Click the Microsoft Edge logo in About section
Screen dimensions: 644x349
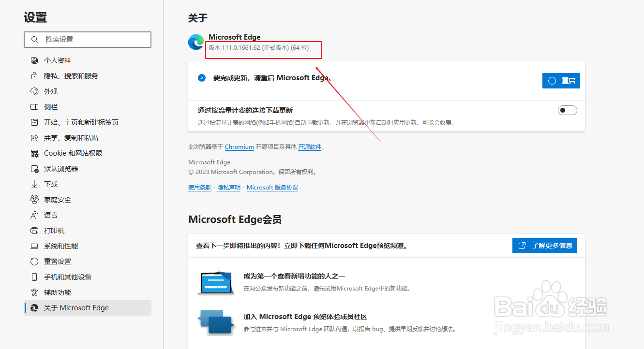click(x=196, y=43)
